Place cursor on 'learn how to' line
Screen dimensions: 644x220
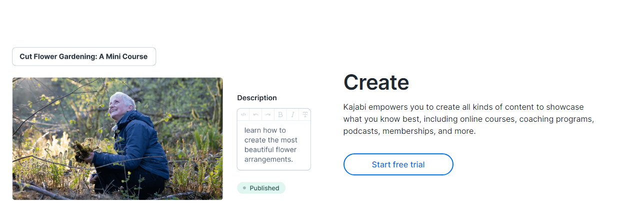click(x=265, y=130)
